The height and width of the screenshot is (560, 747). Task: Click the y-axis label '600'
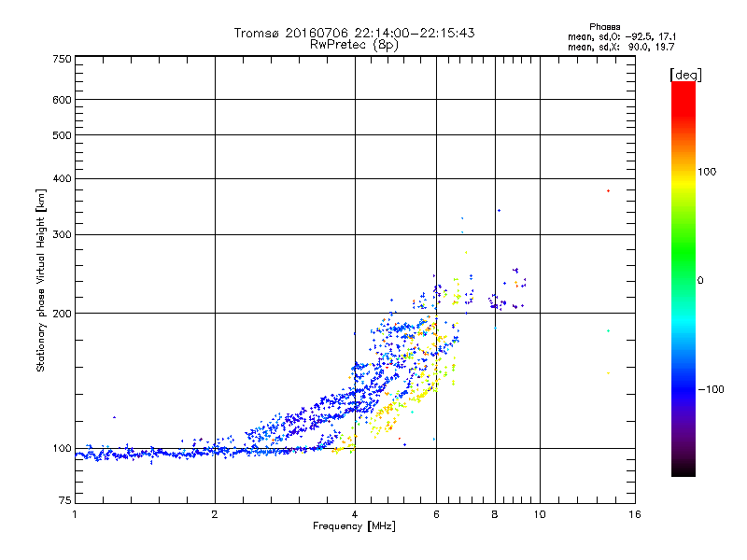point(62,100)
